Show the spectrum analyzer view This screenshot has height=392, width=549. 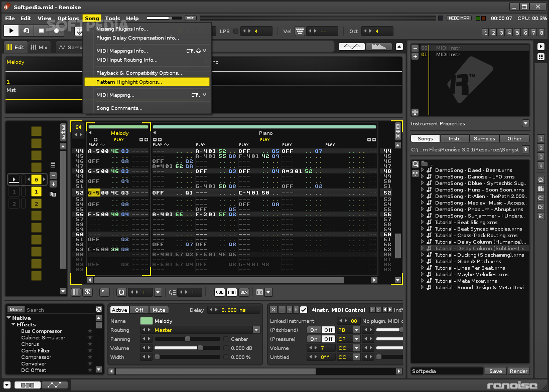(378, 47)
